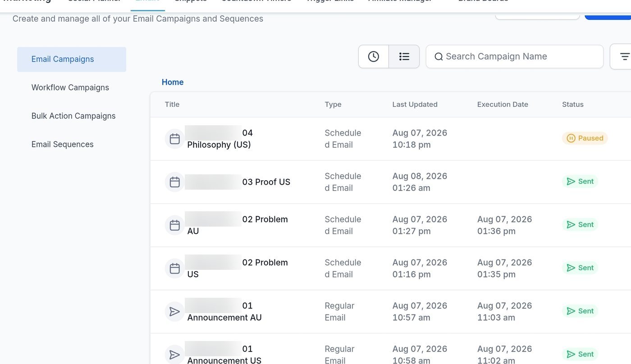631x364 pixels.
Task: Click the Last Updated column header
Action: coord(415,105)
